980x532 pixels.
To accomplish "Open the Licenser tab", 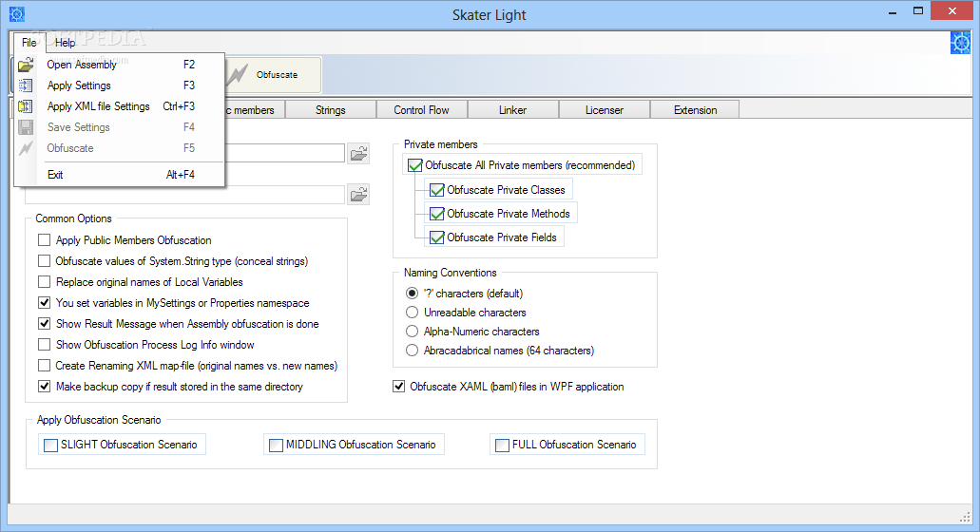I will click(x=605, y=110).
